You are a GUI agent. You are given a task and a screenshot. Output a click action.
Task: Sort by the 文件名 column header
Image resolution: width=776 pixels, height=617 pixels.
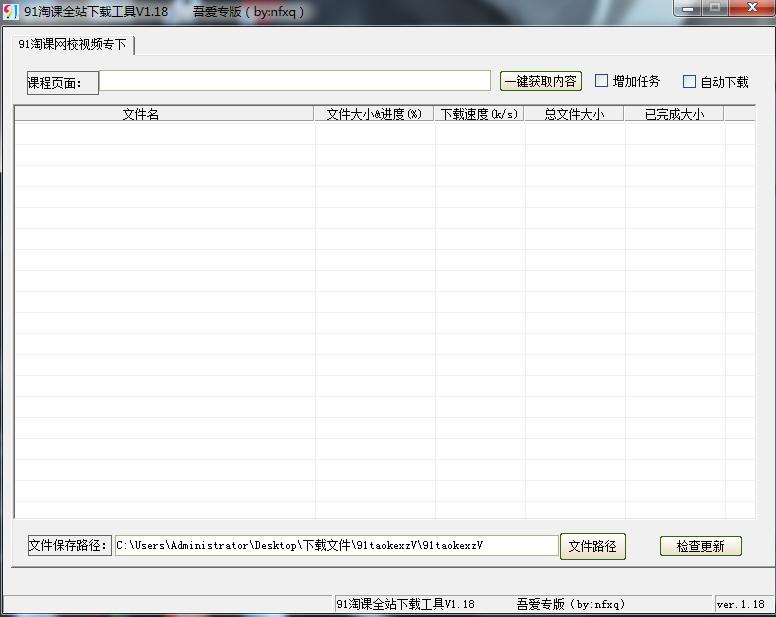point(164,114)
